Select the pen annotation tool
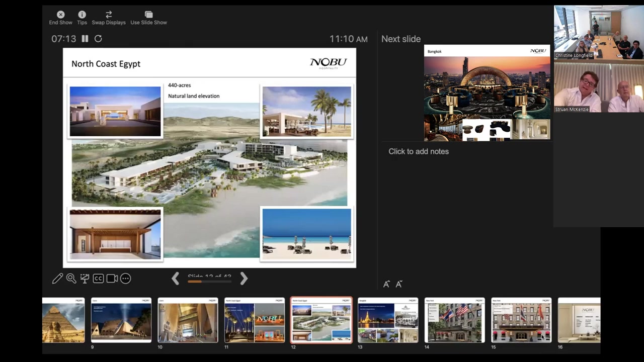The width and height of the screenshot is (644, 362). (x=57, y=279)
